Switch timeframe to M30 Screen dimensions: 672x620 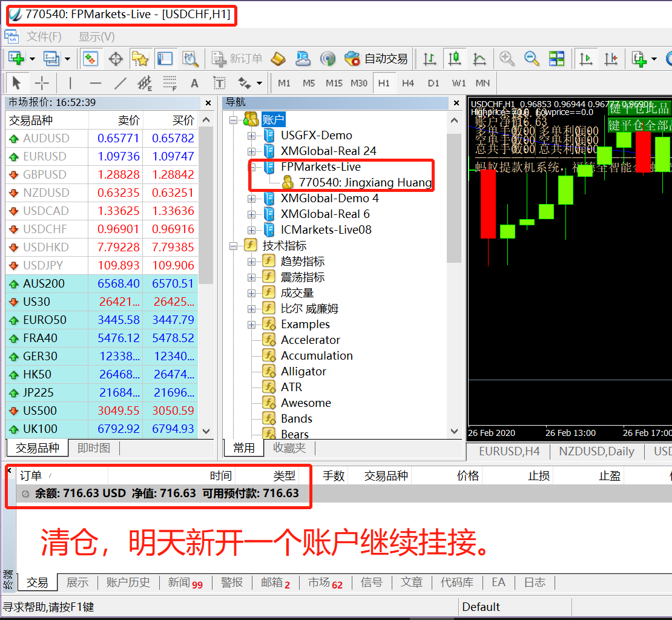pyautogui.click(x=359, y=83)
